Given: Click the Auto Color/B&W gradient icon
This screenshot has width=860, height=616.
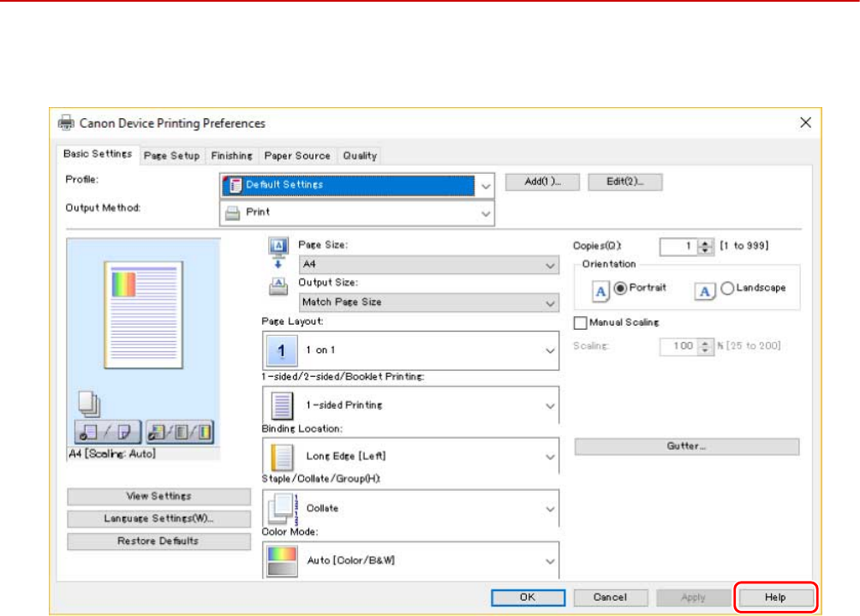Looking at the screenshot, I should click(x=282, y=560).
